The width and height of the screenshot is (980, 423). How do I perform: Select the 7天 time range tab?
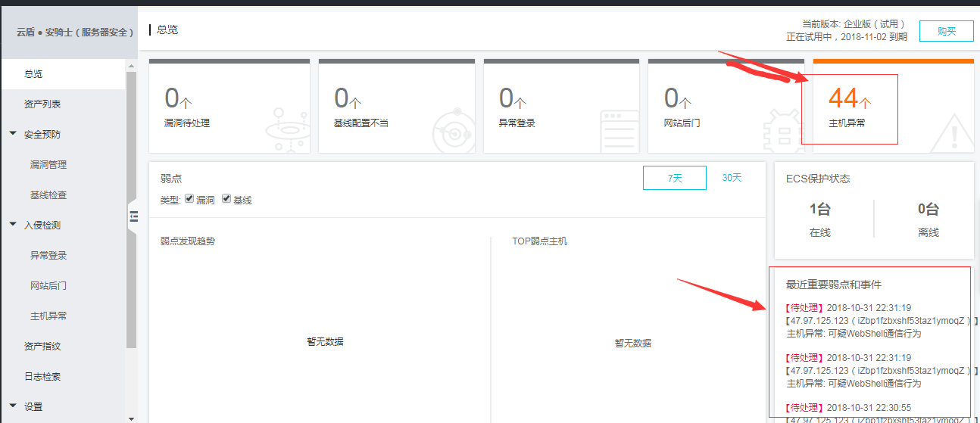click(674, 178)
